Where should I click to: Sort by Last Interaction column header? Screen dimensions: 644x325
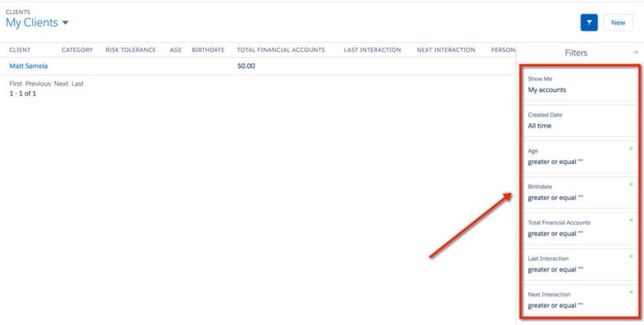(373, 50)
